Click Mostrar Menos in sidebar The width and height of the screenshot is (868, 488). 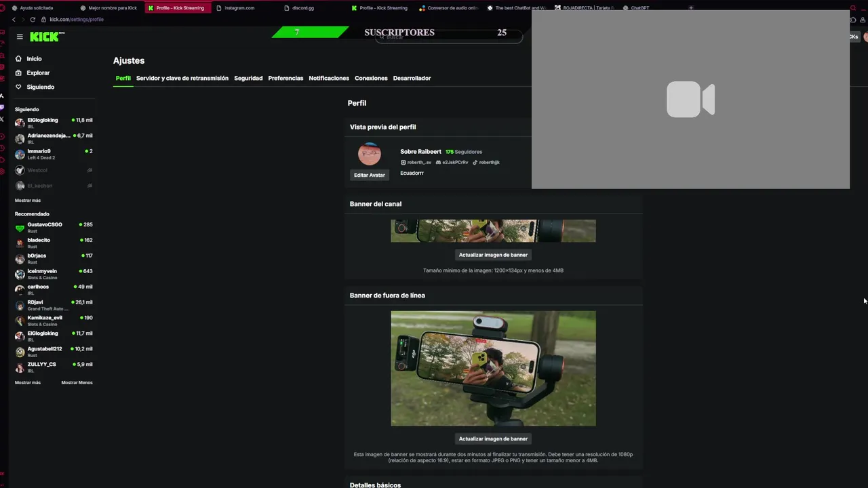coord(77,383)
